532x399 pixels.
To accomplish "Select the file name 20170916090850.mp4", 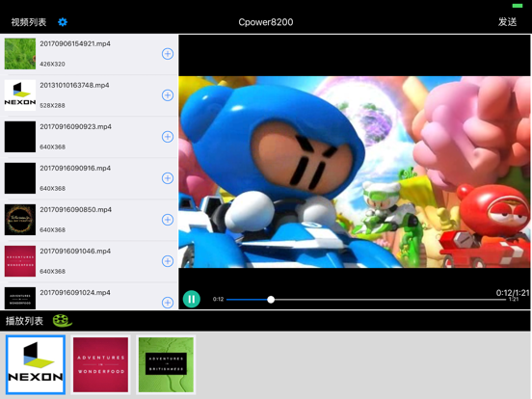I will [76, 209].
